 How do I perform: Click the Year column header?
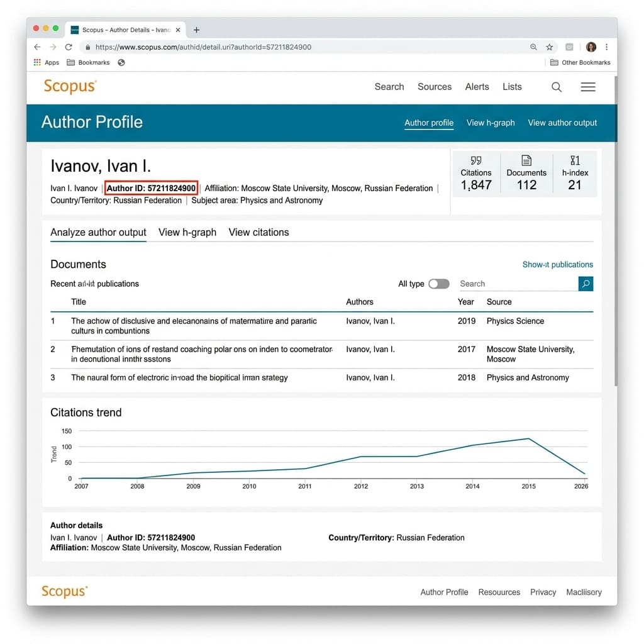466,302
